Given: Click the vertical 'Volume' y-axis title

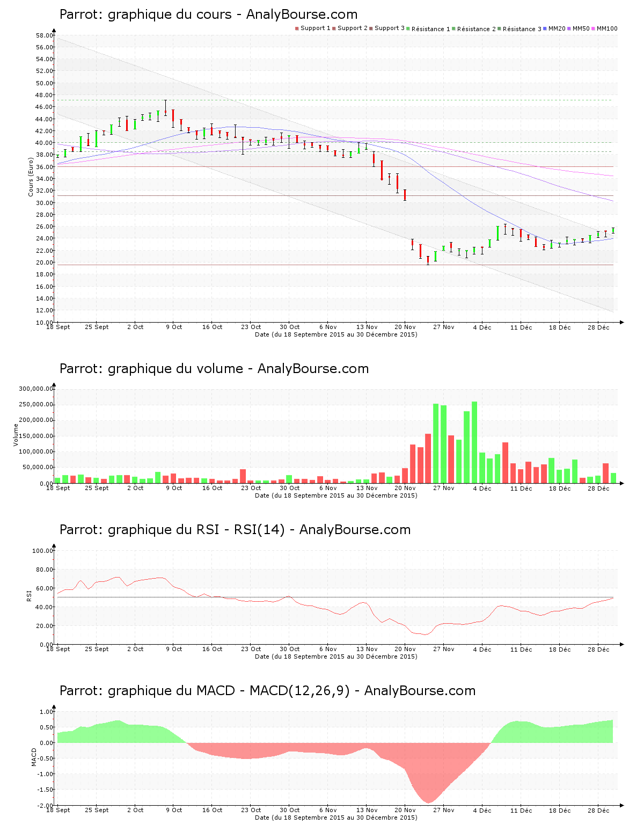Looking at the screenshot, I should [x=16, y=435].
